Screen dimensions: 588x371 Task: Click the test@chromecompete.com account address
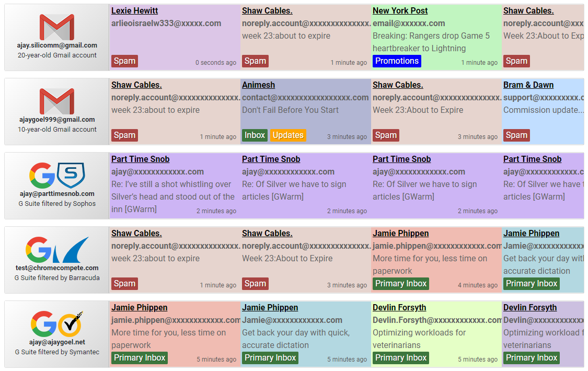(57, 268)
